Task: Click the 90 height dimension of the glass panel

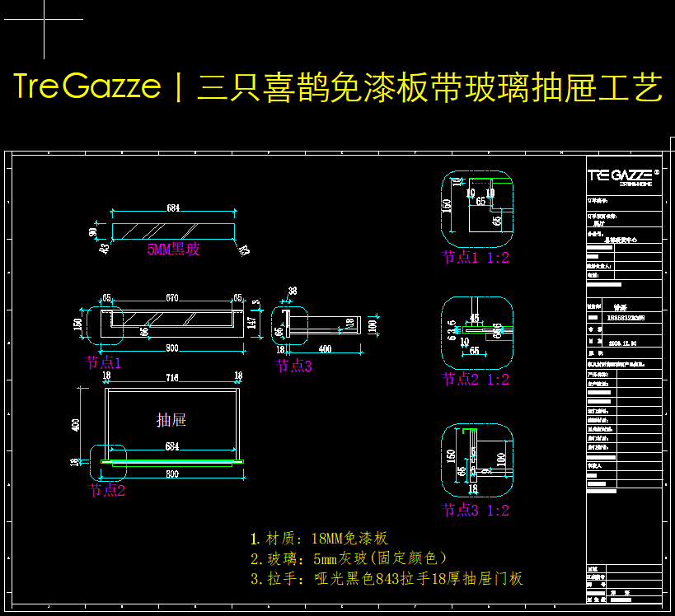Action: [x=93, y=232]
